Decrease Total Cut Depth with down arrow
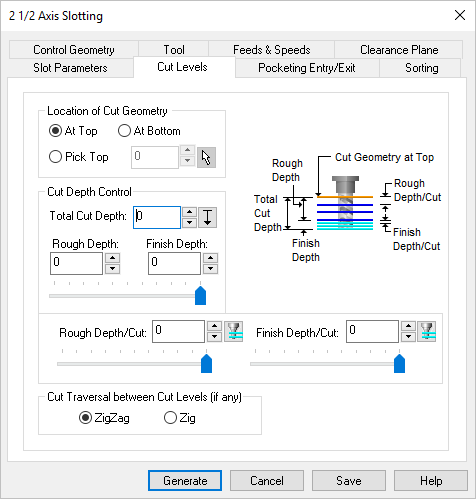Screen dimensions: 476x499 click(x=189, y=222)
